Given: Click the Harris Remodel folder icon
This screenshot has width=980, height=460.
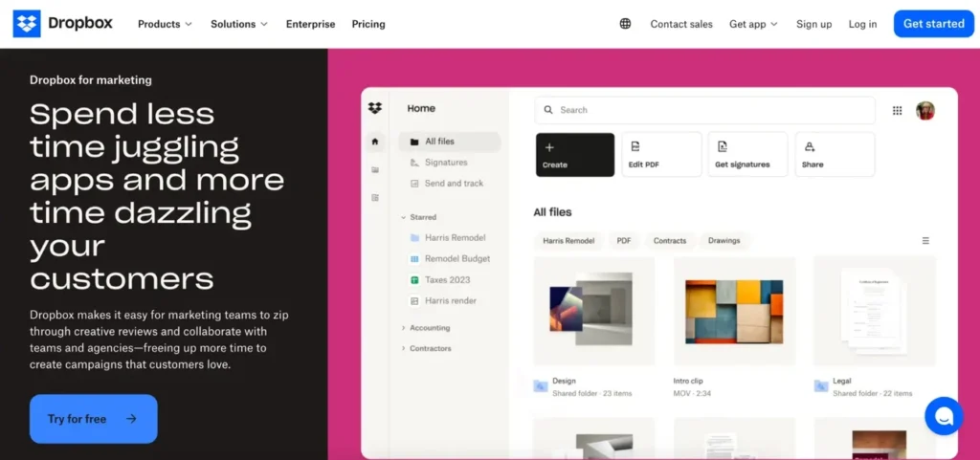Looking at the screenshot, I should coord(414,238).
